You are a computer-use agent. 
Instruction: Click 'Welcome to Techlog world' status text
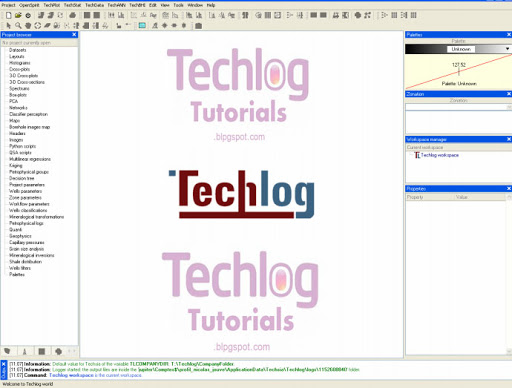click(28, 384)
